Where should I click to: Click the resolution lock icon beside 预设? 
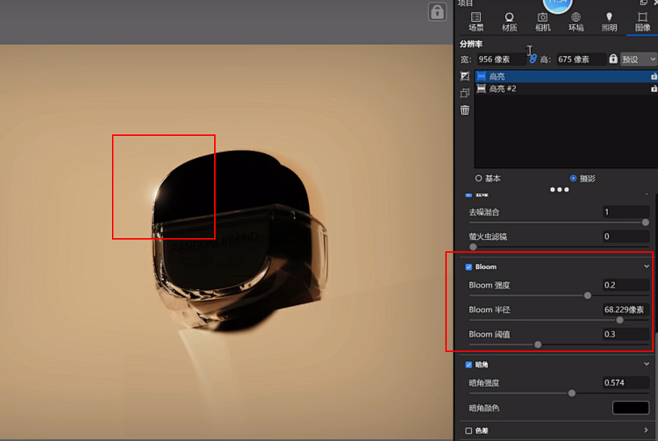coord(613,60)
